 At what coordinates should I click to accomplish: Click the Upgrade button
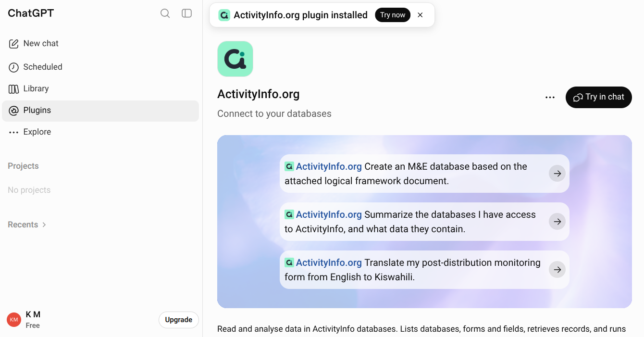pyautogui.click(x=179, y=320)
